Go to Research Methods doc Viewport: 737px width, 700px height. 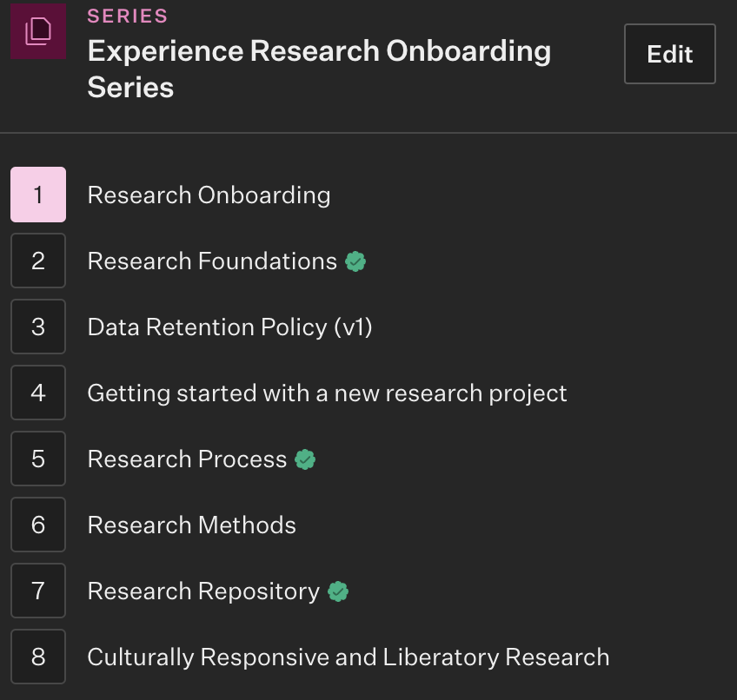click(x=191, y=525)
